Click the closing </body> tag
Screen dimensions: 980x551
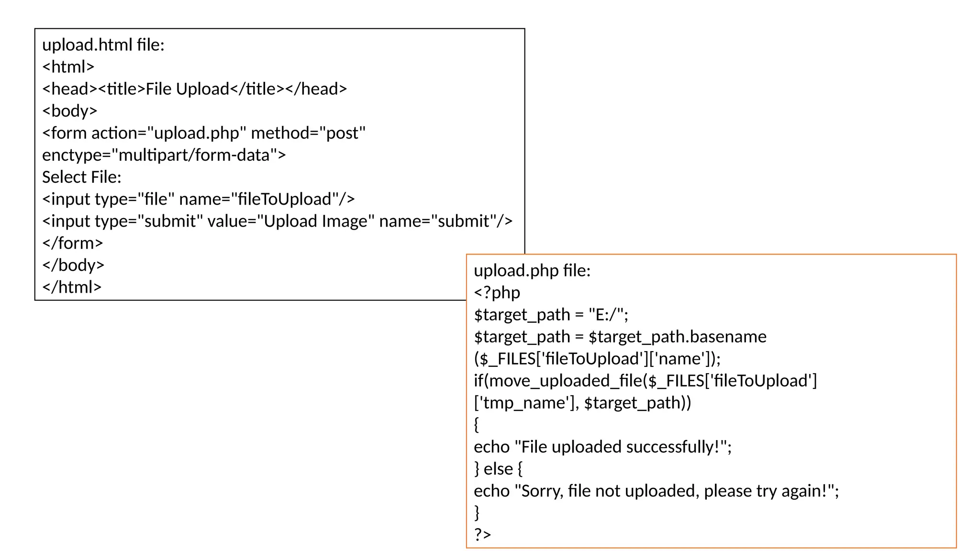click(73, 265)
